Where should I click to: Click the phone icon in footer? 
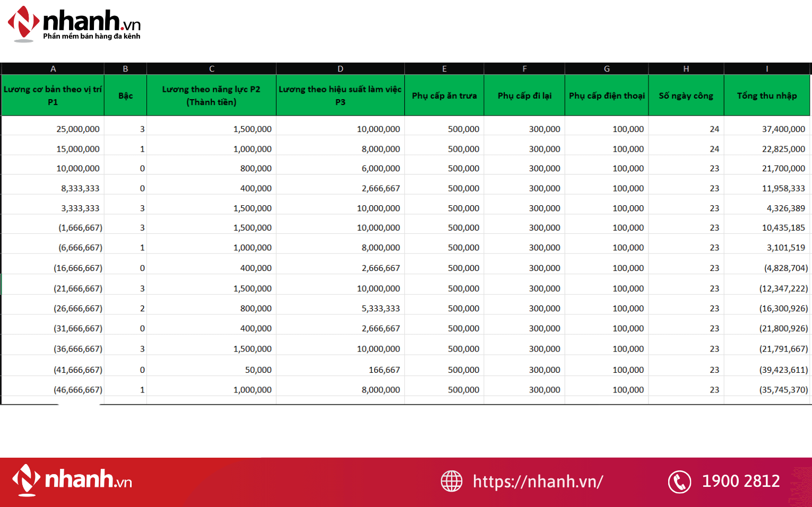[679, 482]
